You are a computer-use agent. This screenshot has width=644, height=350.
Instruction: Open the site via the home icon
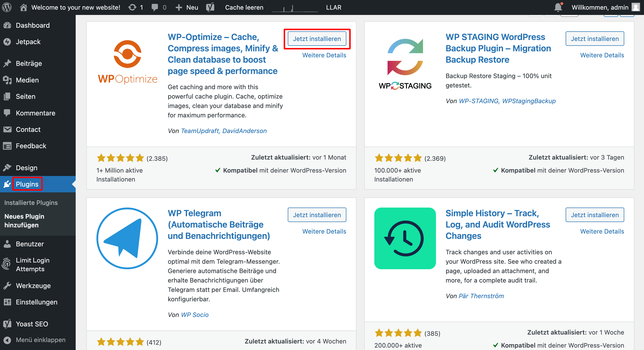[24, 7]
